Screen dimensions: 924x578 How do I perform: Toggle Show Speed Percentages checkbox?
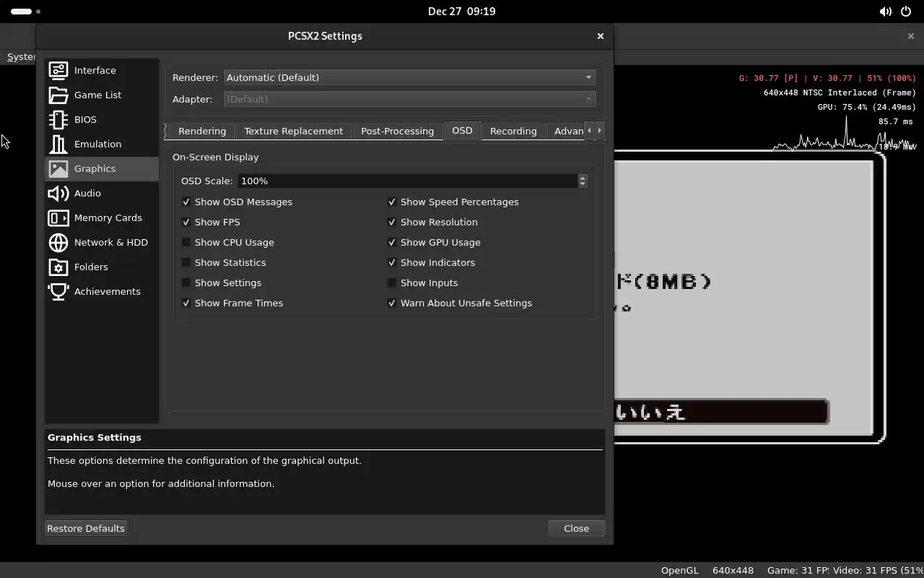[392, 202]
